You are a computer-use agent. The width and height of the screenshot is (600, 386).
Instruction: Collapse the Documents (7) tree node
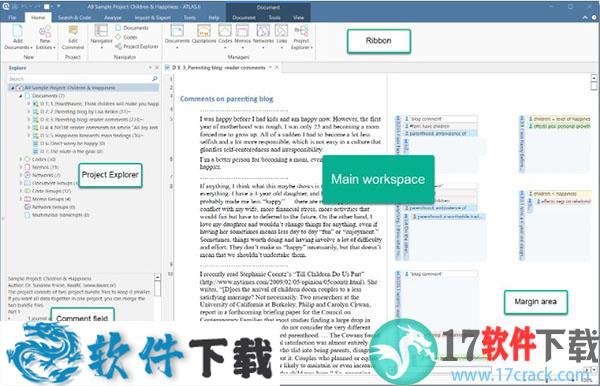point(21,96)
